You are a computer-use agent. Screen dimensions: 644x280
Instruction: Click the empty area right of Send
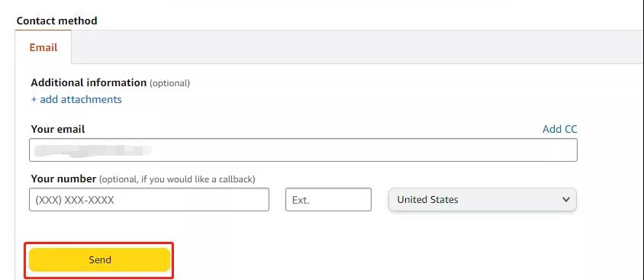coord(369,259)
